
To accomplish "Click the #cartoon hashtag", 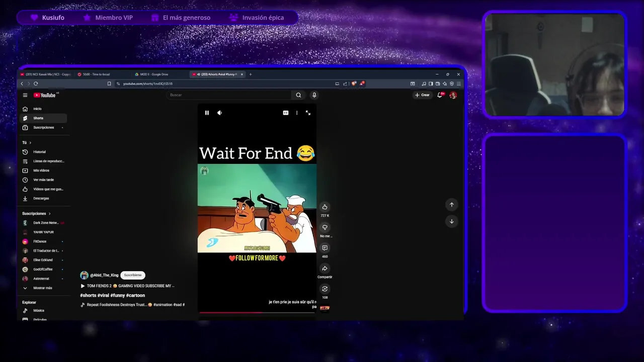I will pyautogui.click(x=135, y=295).
